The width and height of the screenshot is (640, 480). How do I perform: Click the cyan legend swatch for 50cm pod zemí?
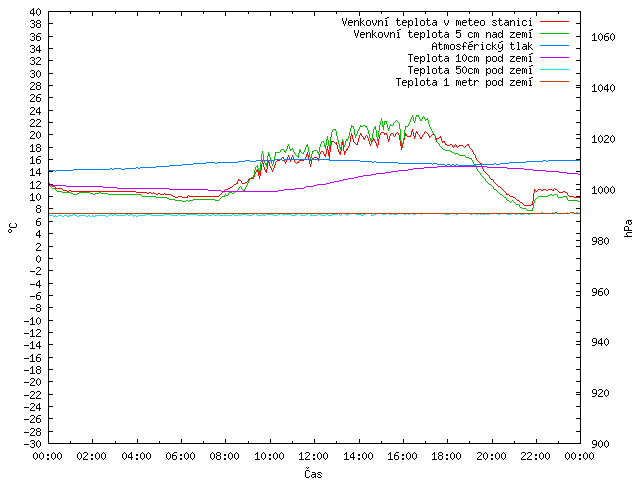(554, 70)
